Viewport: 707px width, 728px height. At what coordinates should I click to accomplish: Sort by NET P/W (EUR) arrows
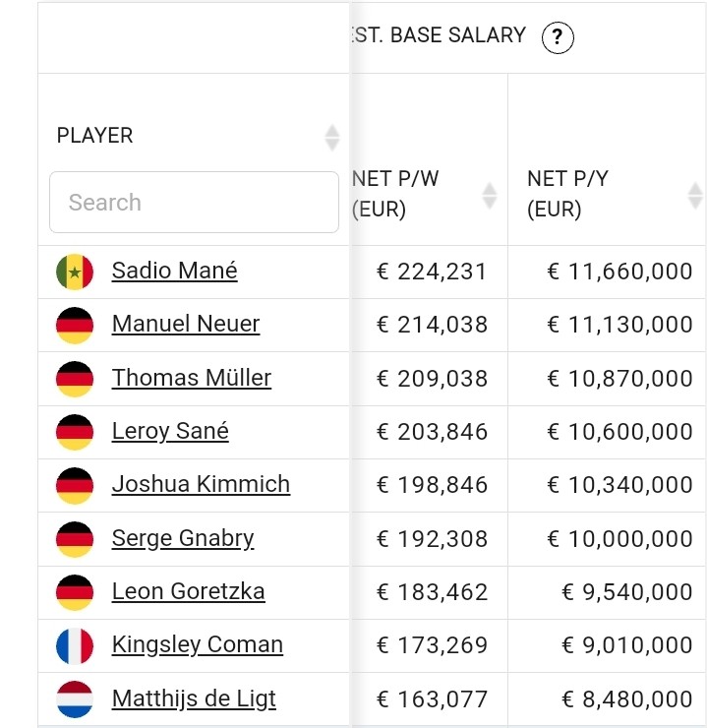(490, 195)
